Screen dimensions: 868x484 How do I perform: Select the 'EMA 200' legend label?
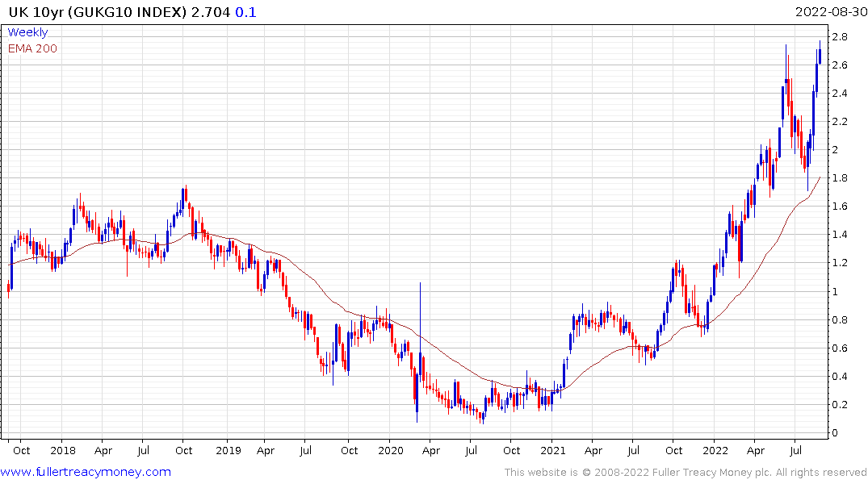32,48
